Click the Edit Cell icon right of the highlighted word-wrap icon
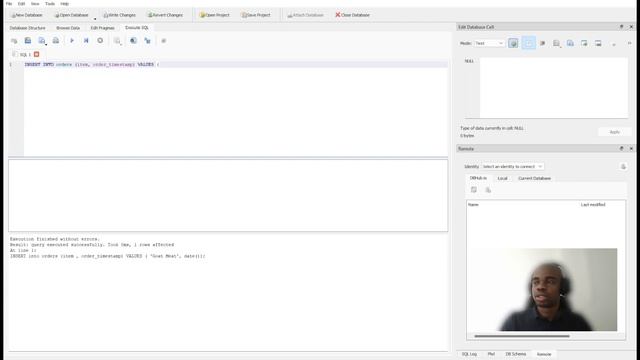 tap(542, 43)
